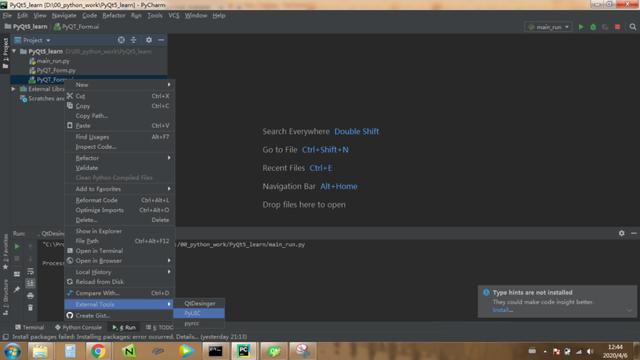Open the Structure side tool window tab

5,297
